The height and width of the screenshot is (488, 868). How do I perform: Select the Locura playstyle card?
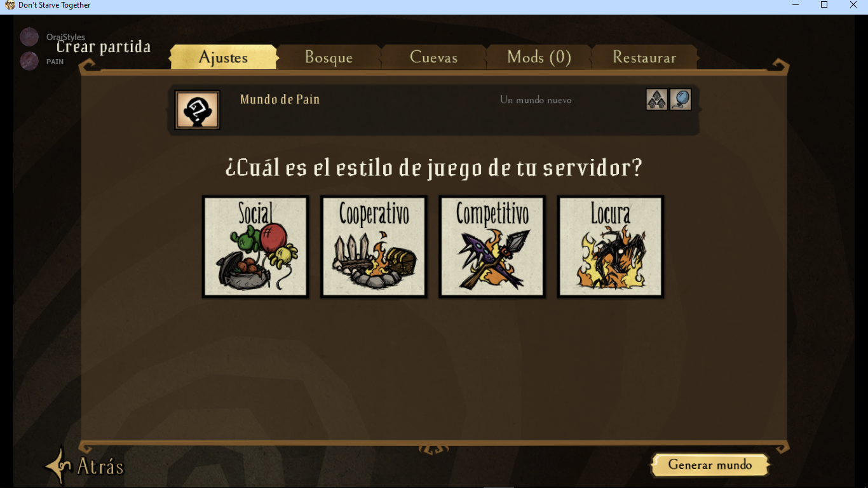coord(611,247)
